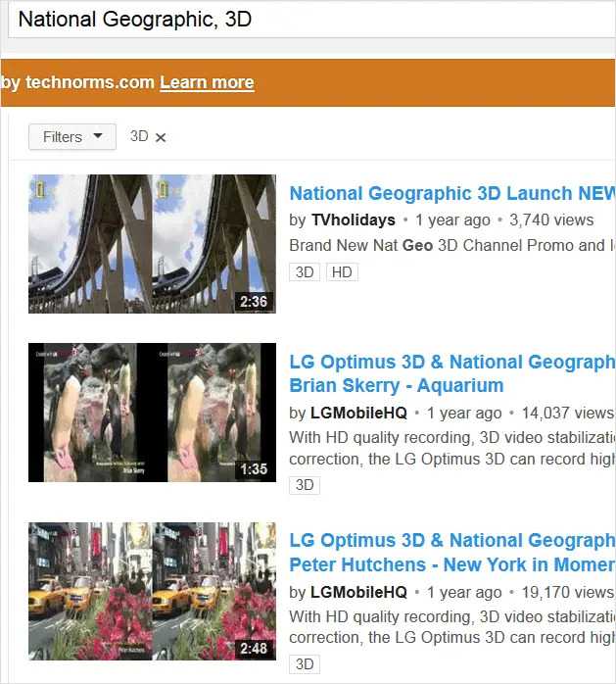Image resolution: width=616 pixels, height=684 pixels.
Task: Click the 1:35 duration label
Action: tap(254, 469)
